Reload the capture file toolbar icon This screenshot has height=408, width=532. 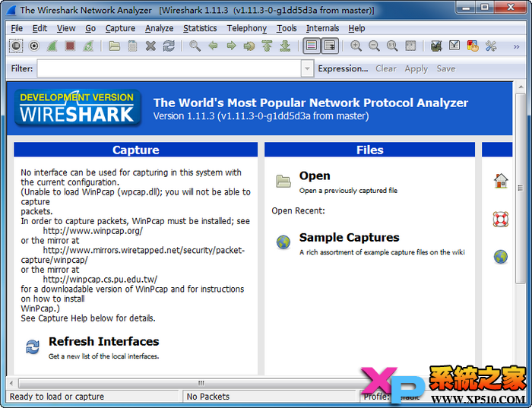(x=169, y=46)
